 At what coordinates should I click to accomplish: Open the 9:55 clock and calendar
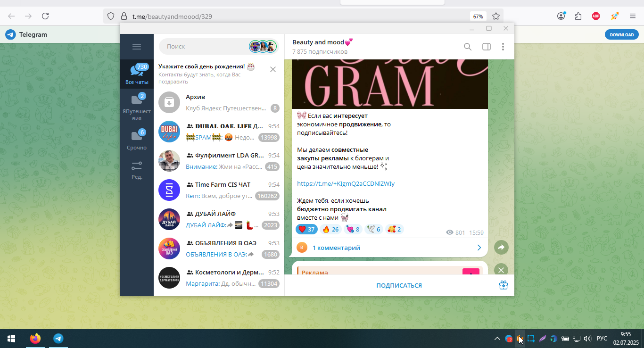[x=626, y=339]
